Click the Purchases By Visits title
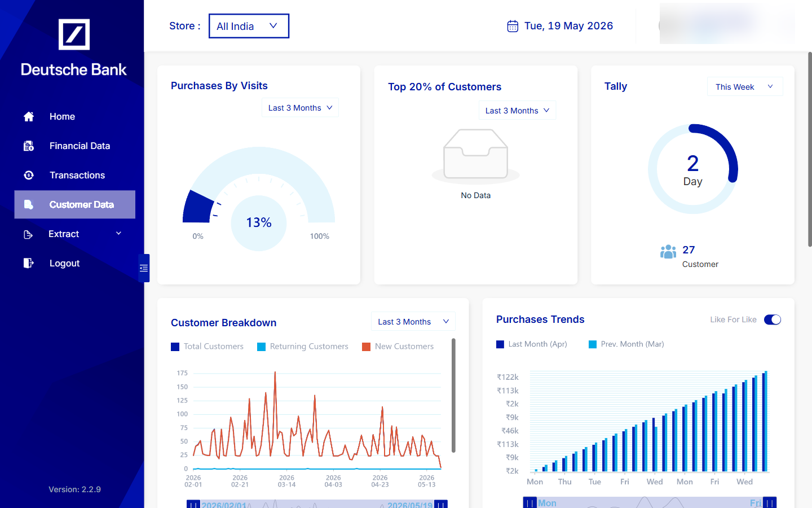Viewport: 812px width, 508px height. click(x=219, y=86)
